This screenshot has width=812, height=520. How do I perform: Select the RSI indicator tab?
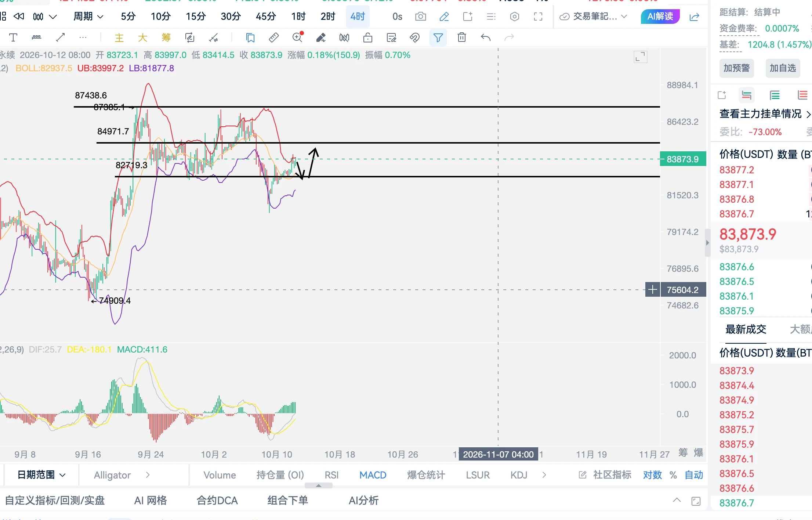coord(331,475)
